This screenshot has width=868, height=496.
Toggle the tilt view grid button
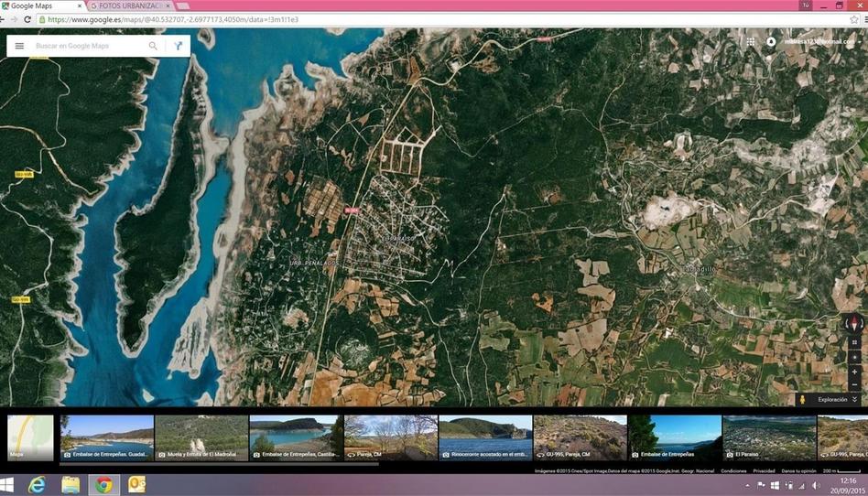(x=855, y=342)
